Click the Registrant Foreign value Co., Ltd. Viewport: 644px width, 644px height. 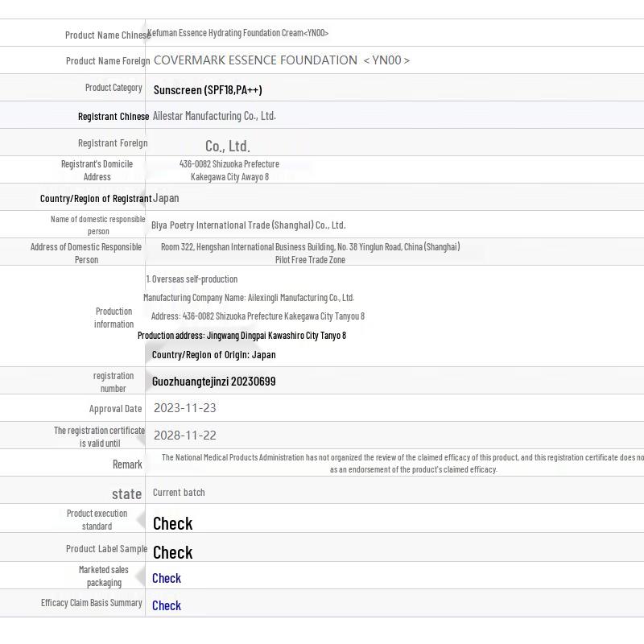pos(228,146)
